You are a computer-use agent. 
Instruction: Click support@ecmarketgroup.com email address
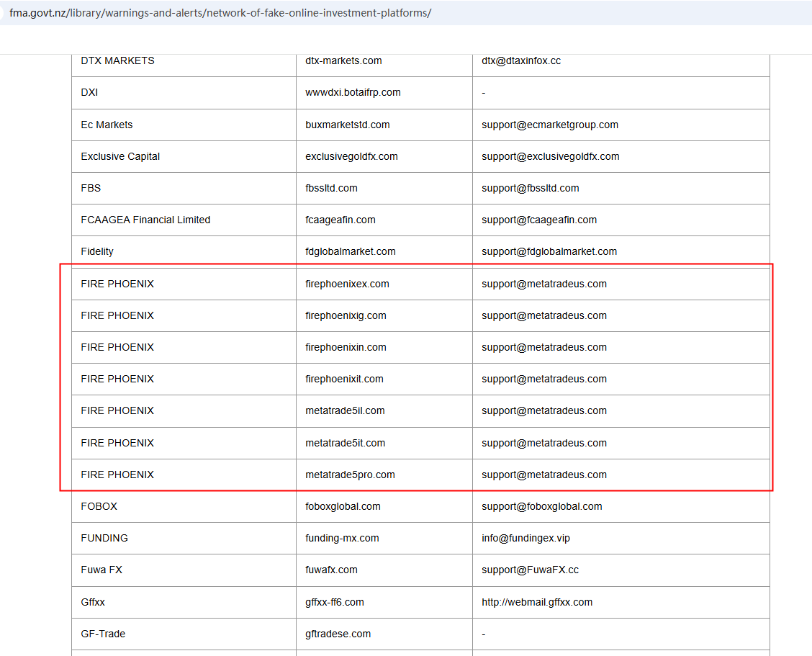coord(550,125)
